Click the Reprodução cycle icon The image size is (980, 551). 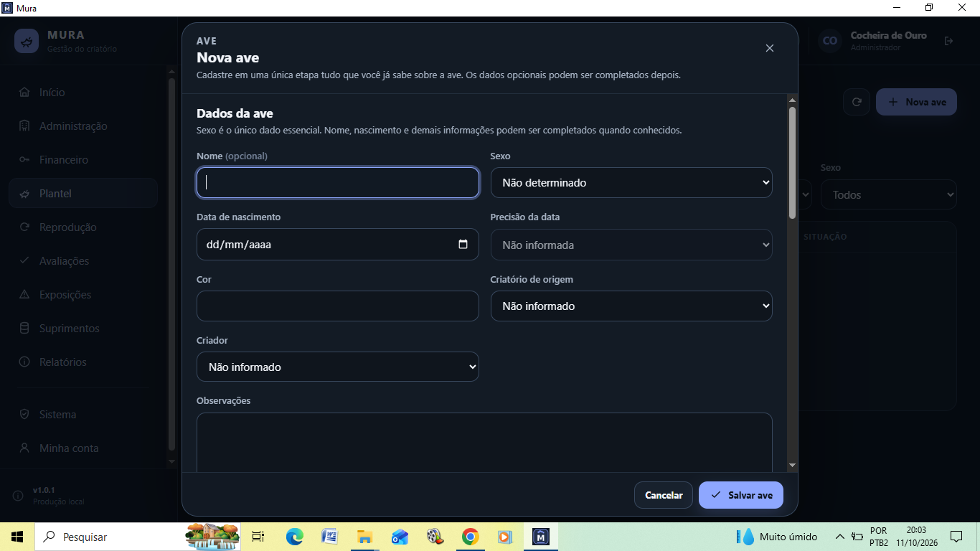24,227
